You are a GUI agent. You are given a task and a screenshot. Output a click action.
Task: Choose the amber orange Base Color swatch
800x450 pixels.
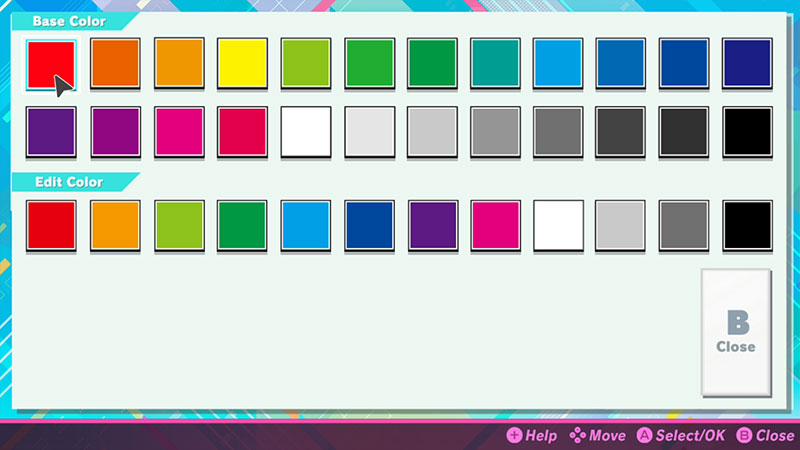[x=179, y=63]
